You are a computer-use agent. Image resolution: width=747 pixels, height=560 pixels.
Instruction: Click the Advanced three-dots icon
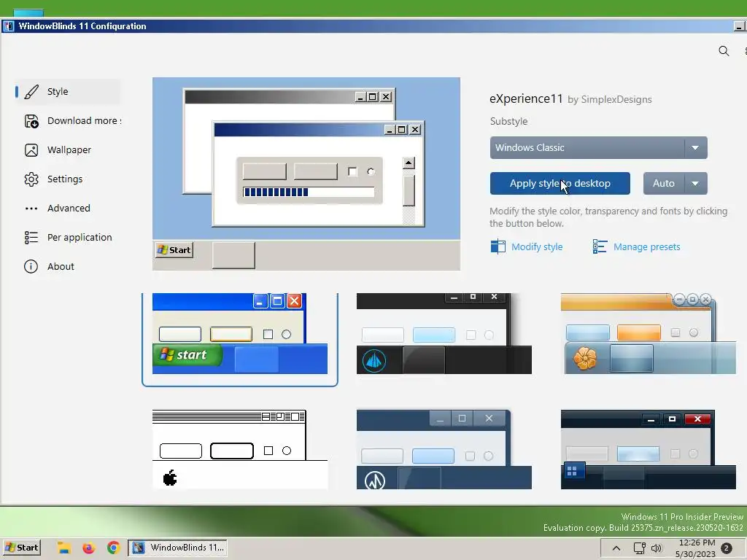click(31, 209)
